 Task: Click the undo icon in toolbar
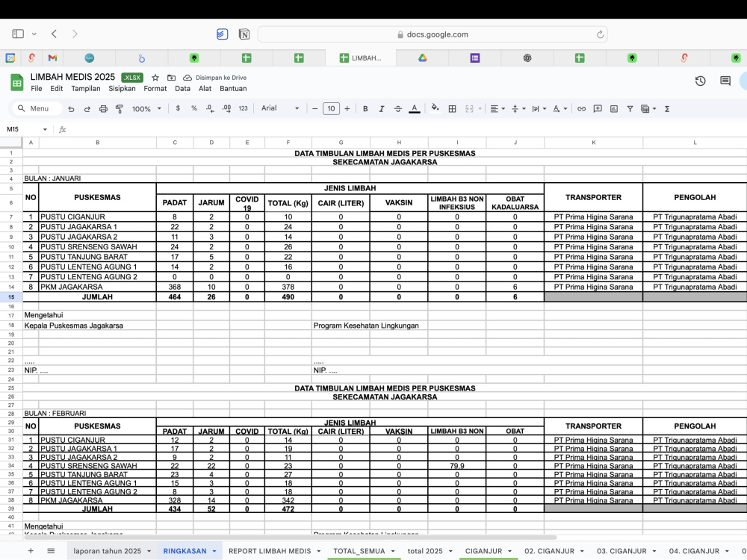tap(71, 109)
